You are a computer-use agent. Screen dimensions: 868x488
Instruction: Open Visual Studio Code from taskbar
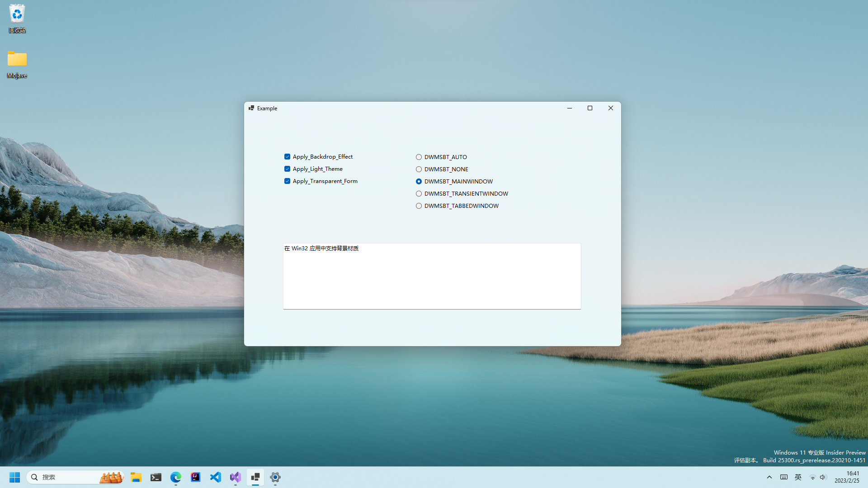coord(216,477)
